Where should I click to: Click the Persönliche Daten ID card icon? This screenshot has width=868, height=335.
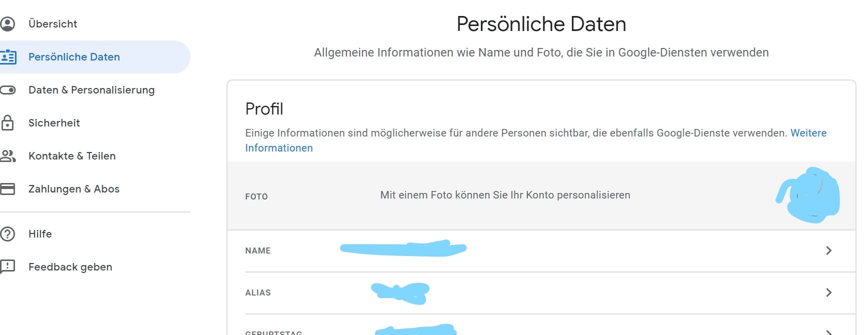coord(8,57)
